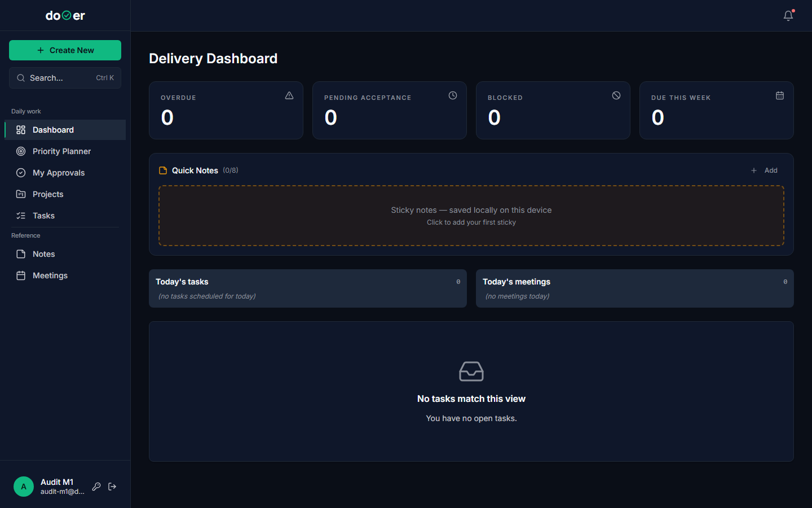Screen dimensions: 812x508
Task: Open the Overdue stat card
Action: (x=226, y=110)
